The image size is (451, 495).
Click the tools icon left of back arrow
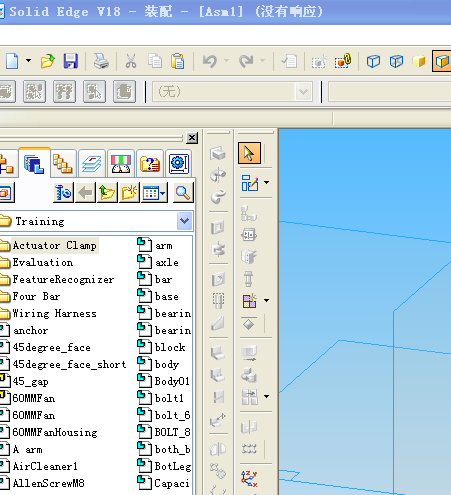pyautogui.click(x=63, y=193)
